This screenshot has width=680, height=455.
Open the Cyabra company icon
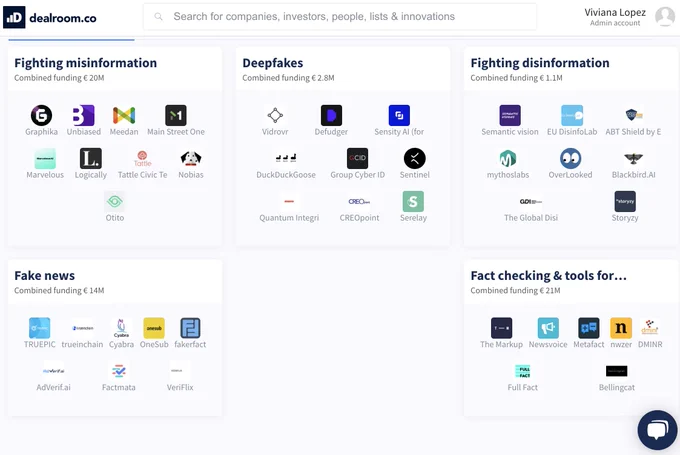coord(121,328)
